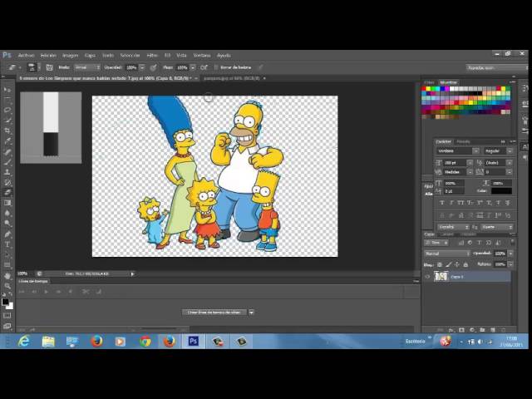The height and width of the screenshot is (399, 532).
Task: Select the Gradient tool
Action: [x=7, y=203]
